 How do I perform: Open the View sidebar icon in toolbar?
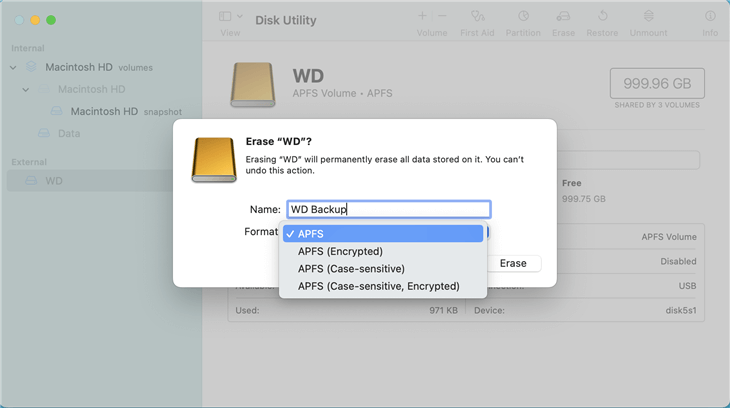(x=225, y=16)
